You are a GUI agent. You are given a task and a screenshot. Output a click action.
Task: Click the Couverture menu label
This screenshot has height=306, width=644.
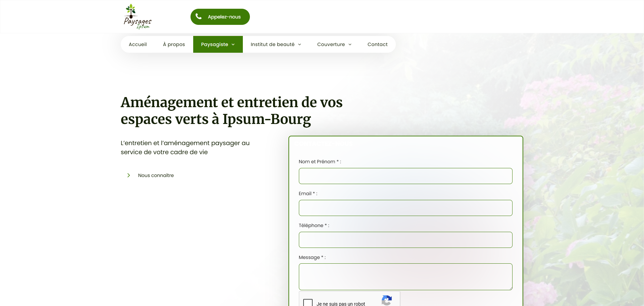point(331,44)
